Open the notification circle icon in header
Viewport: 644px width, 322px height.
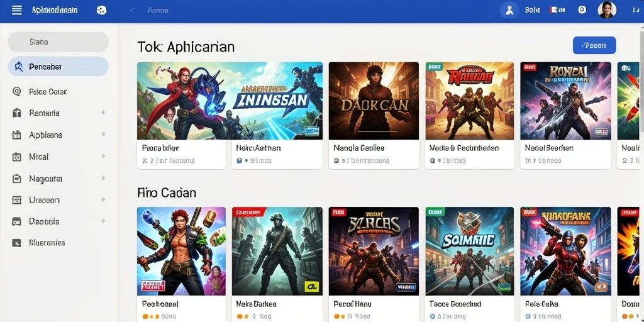coord(582,10)
